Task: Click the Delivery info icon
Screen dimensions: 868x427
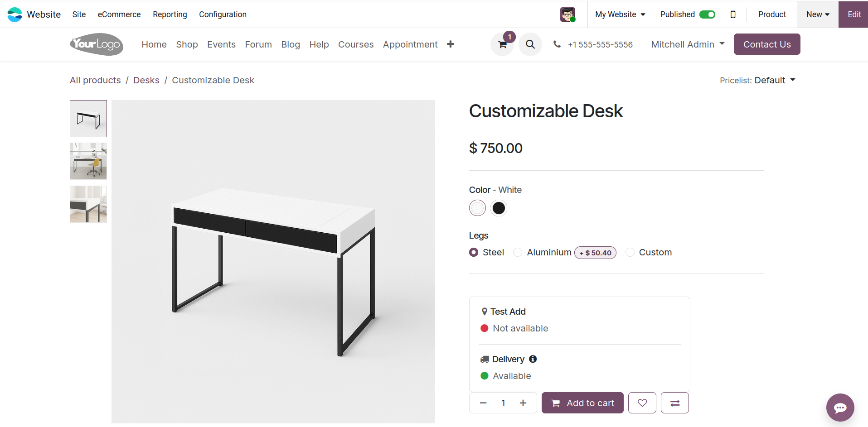Action: coord(533,359)
